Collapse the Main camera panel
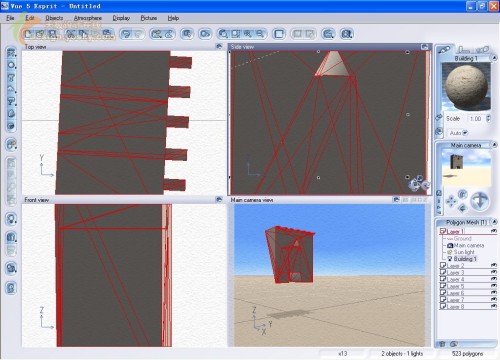Viewport: 500px width, 360px height. [494, 145]
